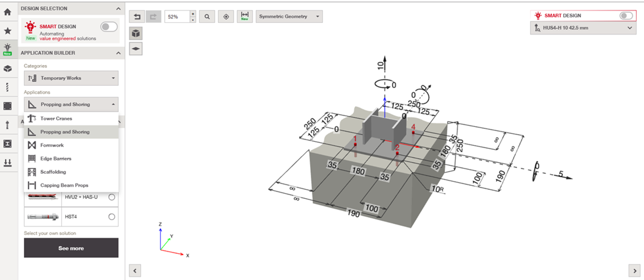
Task: Select the Smart Design lightbulb sidebar icon
Action: tap(7, 49)
